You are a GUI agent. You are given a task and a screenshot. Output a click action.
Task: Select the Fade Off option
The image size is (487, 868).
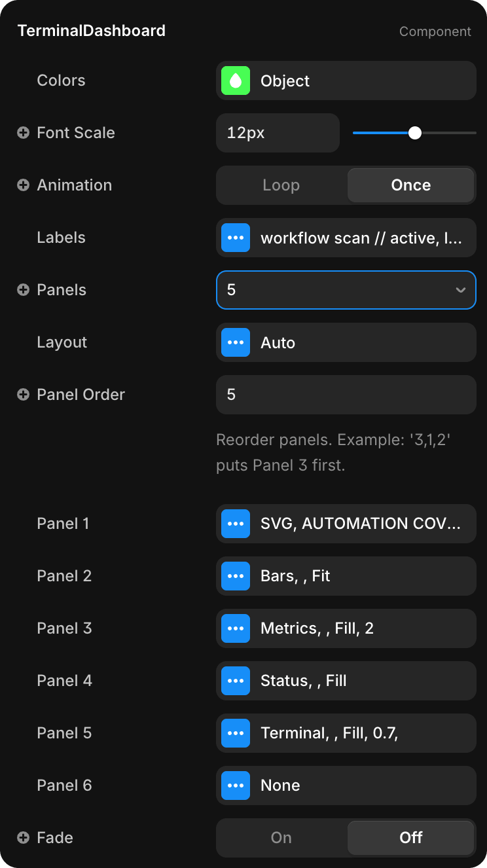pyautogui.click(x=411, y=838)
